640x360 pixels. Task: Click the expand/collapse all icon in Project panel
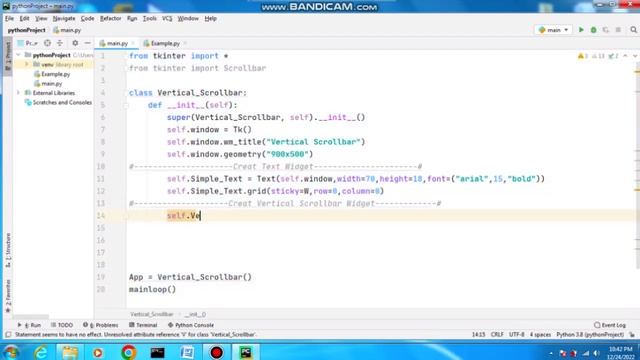[x=60, y=43]
